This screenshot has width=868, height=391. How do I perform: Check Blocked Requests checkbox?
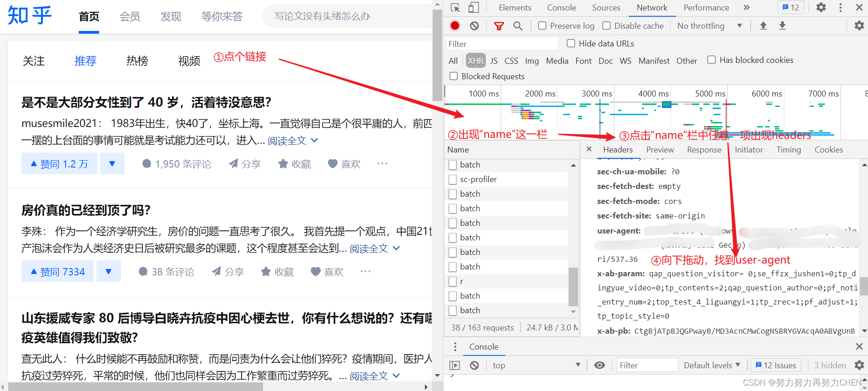pos(454,76)
